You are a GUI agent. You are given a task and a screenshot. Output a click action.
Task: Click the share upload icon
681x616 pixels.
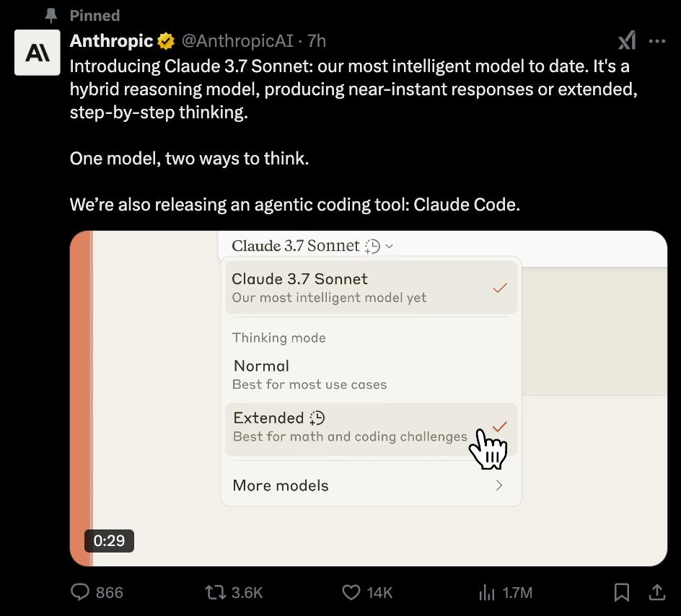pyautogui.click(x=656, y=592)
